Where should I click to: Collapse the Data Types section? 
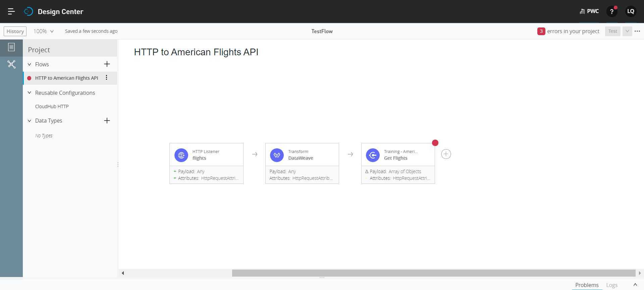coord(30,121)
